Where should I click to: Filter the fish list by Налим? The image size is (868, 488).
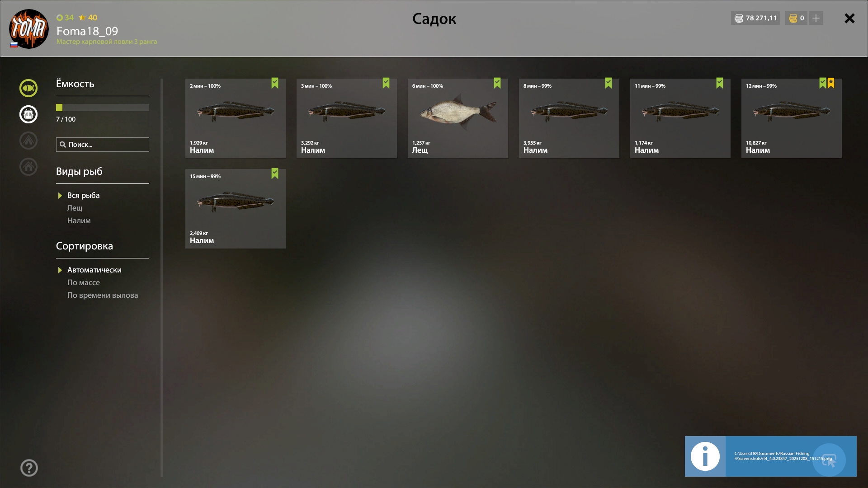coord(79,221)
